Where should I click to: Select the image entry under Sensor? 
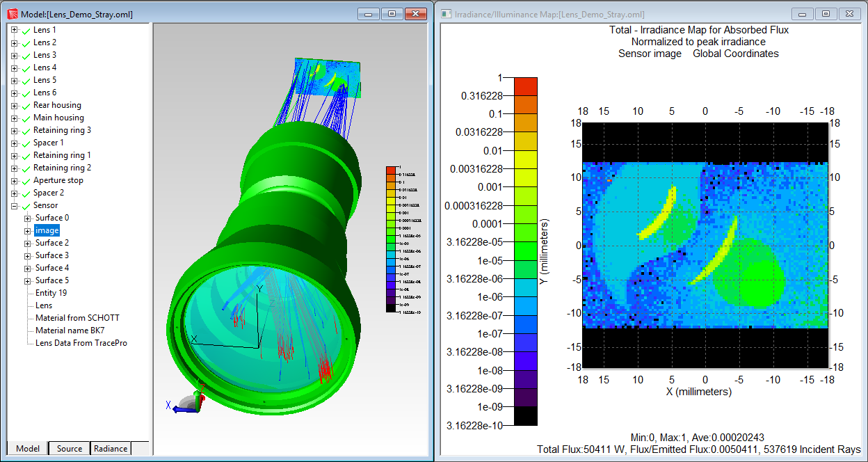click(47, 230)
